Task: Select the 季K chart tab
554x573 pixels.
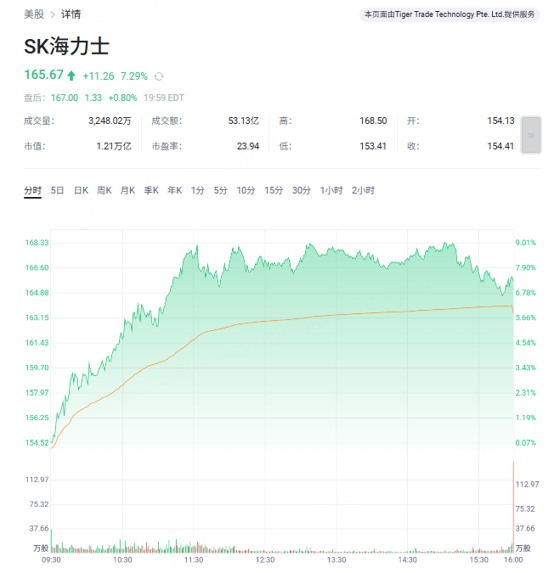Action: [151, 190]
